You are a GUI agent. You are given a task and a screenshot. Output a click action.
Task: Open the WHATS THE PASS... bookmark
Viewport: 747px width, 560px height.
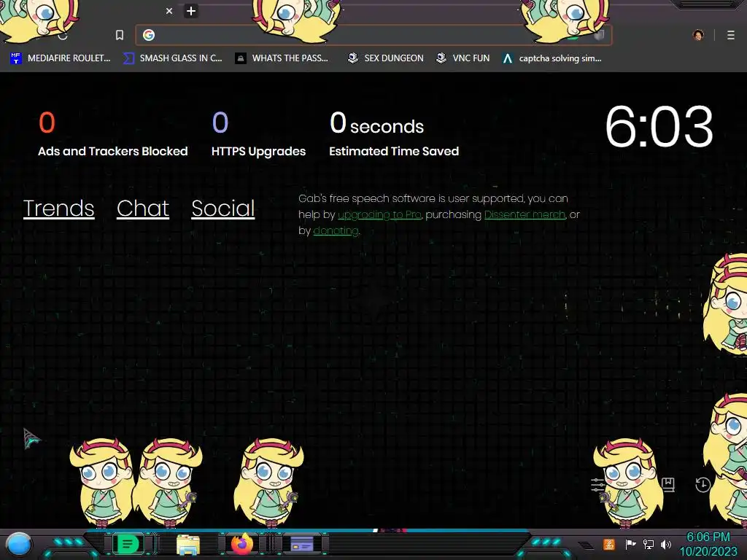coord(282,58)
